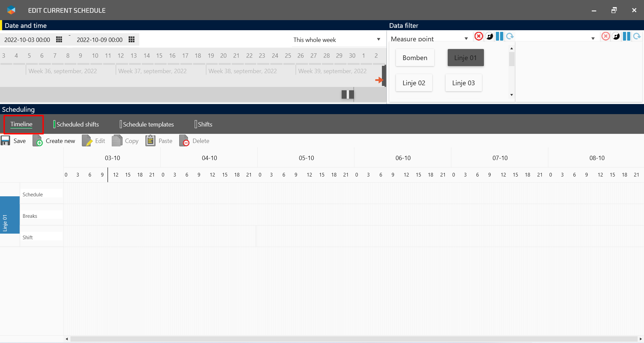Clear the Measure point filter with red X

[x=479, y=36]
